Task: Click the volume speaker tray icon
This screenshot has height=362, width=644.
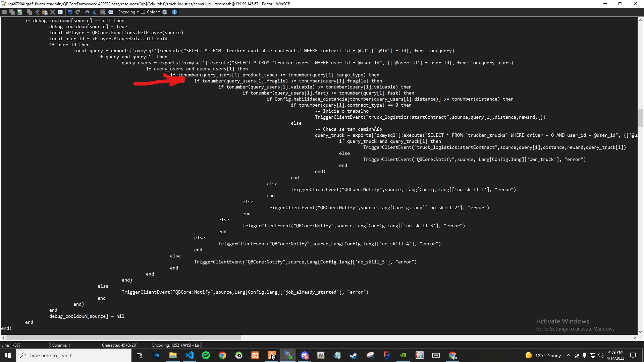Action: pos(601,355)
